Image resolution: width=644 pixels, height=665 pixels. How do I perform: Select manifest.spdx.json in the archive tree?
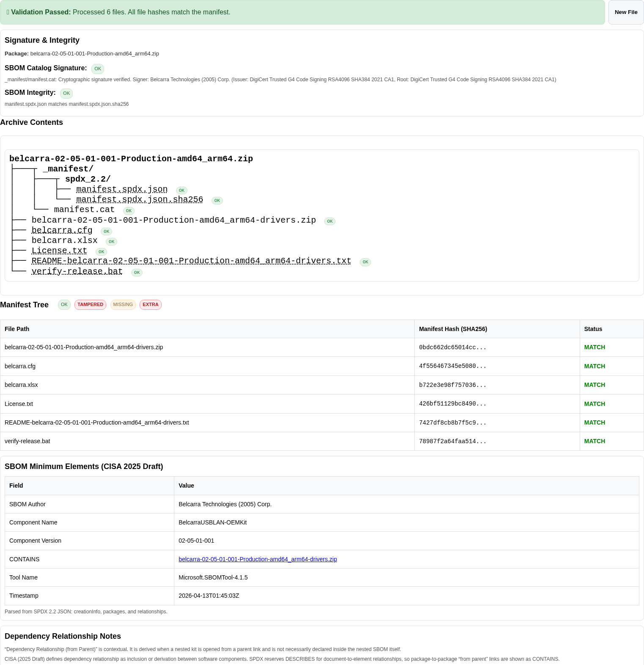click(122, 189)
